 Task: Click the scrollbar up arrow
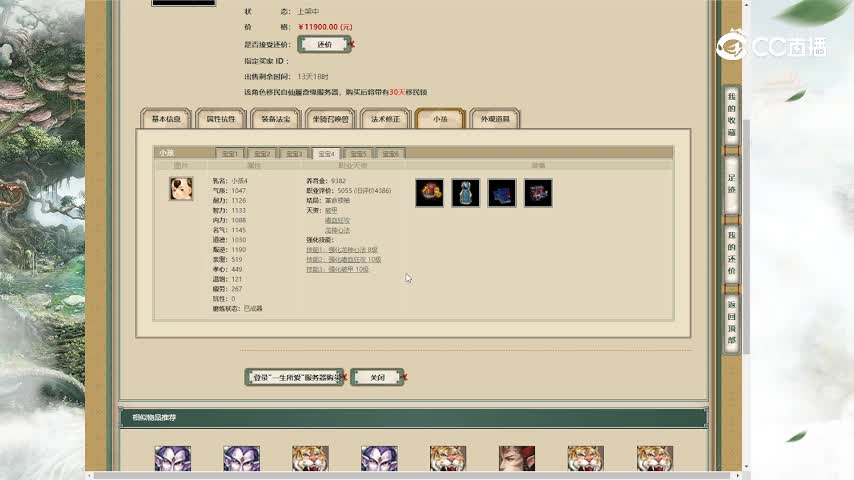(747, 4)
